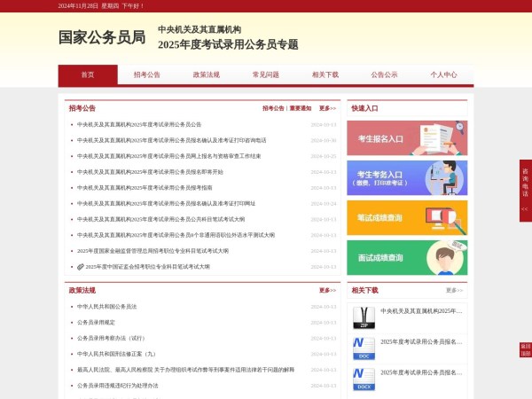
Task: Open 公务员录用规定 policy link
Action: point(96,323)
